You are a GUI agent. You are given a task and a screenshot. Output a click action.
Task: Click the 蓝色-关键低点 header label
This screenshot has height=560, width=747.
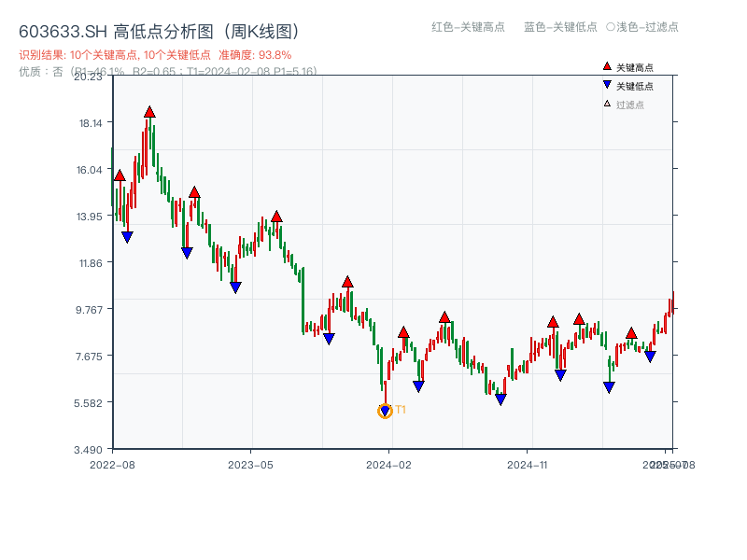[x=560, y=27]
